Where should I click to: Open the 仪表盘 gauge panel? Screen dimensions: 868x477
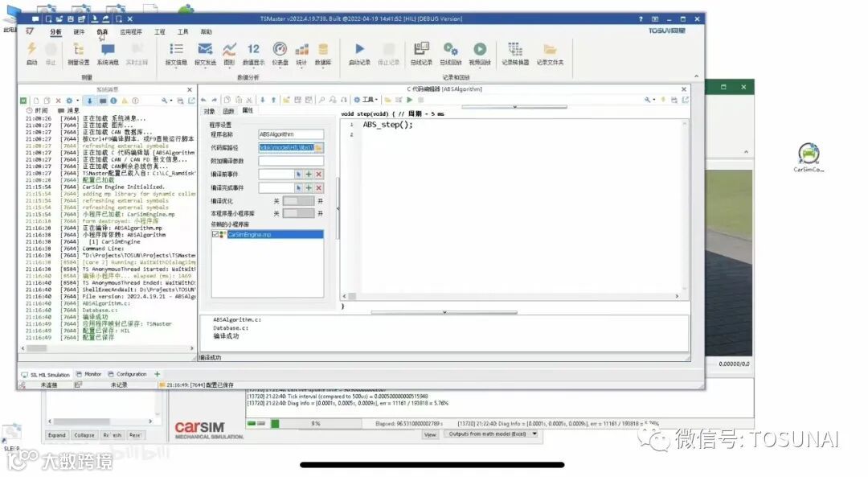[280, 54]
